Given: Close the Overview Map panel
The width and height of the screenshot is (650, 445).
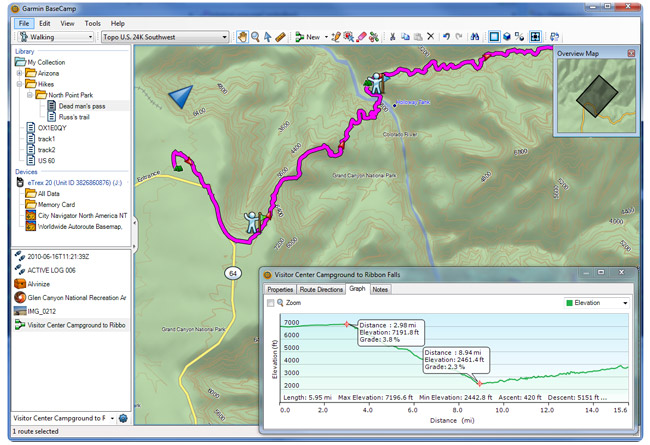Looking at the screenshot, I should tap(631, 53).
